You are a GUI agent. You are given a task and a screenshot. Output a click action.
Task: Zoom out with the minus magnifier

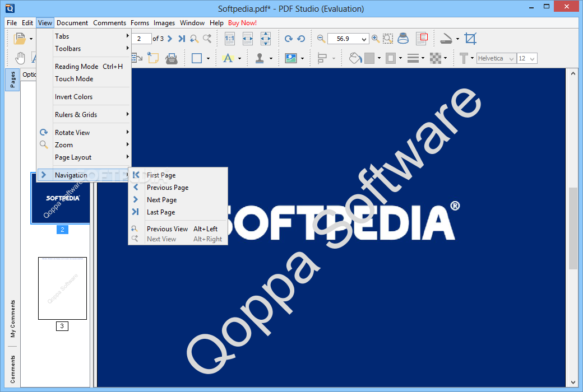[321, 39]
